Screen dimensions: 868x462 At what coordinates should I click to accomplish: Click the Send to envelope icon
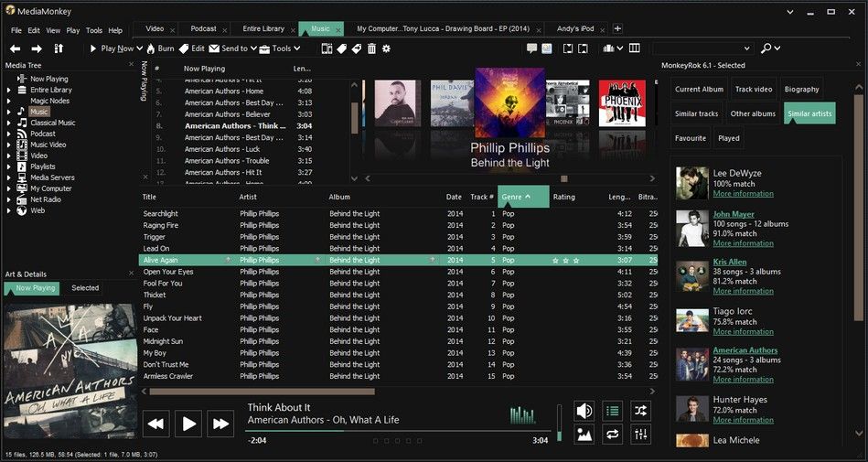click(x=214, y=48)
